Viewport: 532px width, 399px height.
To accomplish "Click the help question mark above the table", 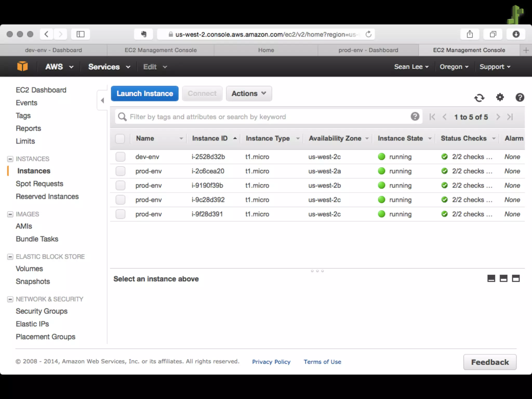I will point(520,97).
